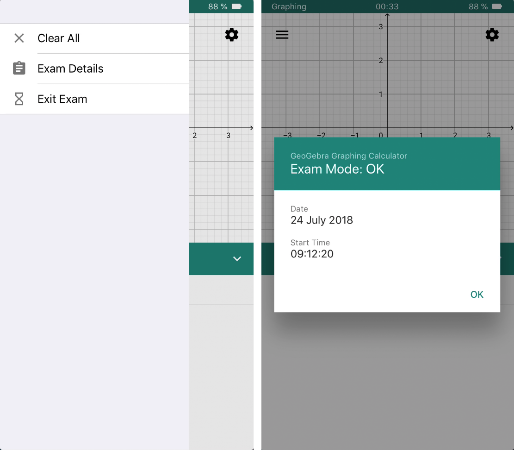Image resolution: width=514 pixels, height=450 pixels.
Task: Click the date 24 July 2018
Action: pos(322,220)
